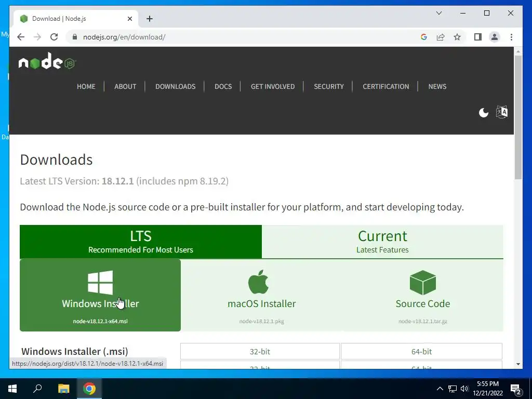The width and height of the screenshot is (532, 399).
Task: Click node-v18.12.1.pkg download link
Action: (262, 321)
